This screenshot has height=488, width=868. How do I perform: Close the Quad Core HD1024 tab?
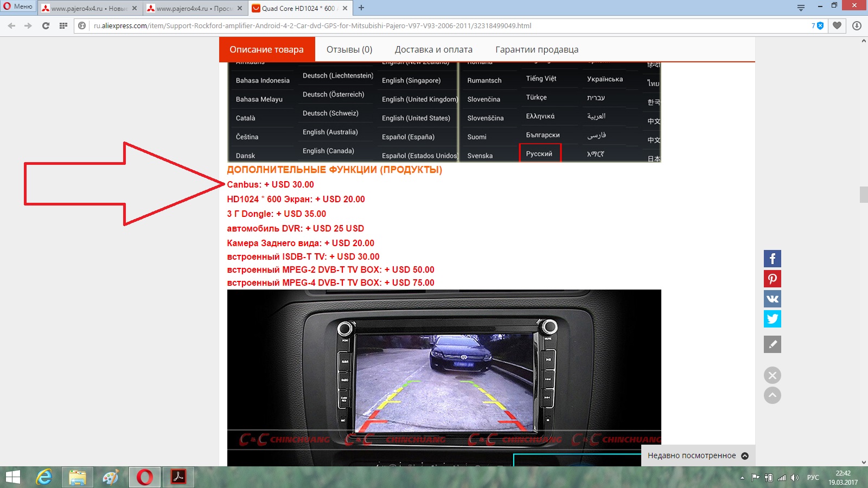point(345,8)
